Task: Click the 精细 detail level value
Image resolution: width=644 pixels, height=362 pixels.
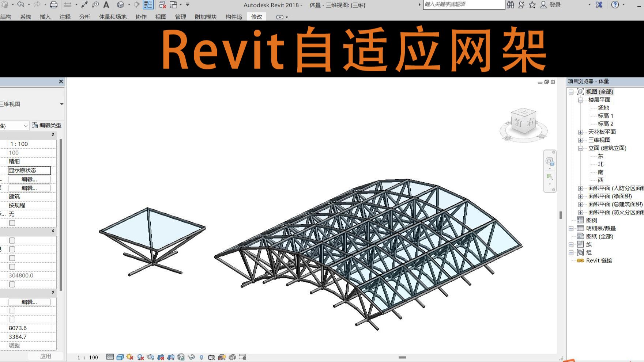Action: [14, 161]
